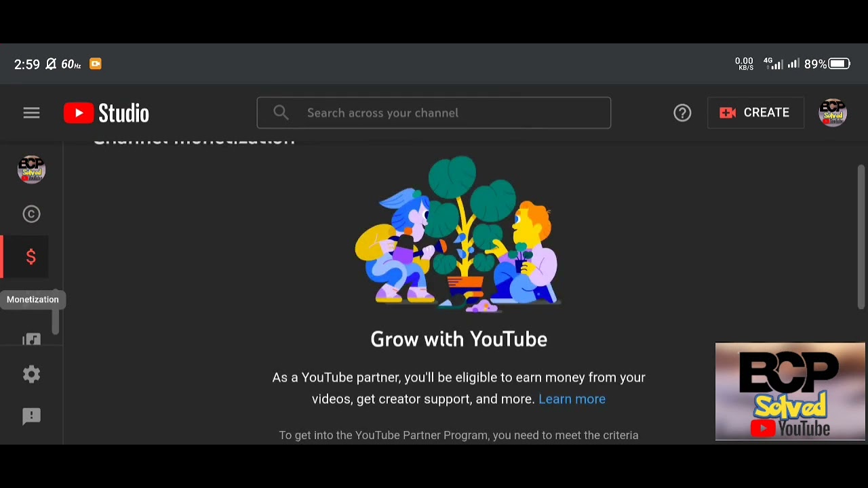Tap the muted notification bell icon
Viewport: 868px width, 488px height.
pos(51,64)
